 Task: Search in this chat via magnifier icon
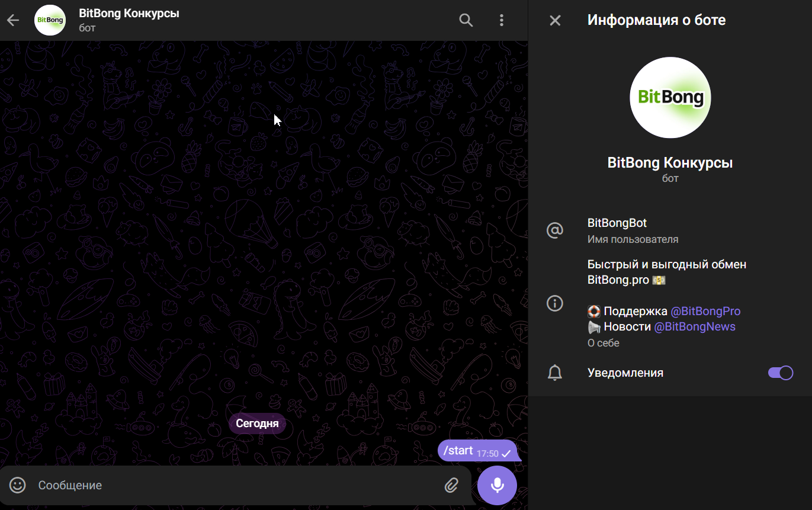(x=466, y=20)
